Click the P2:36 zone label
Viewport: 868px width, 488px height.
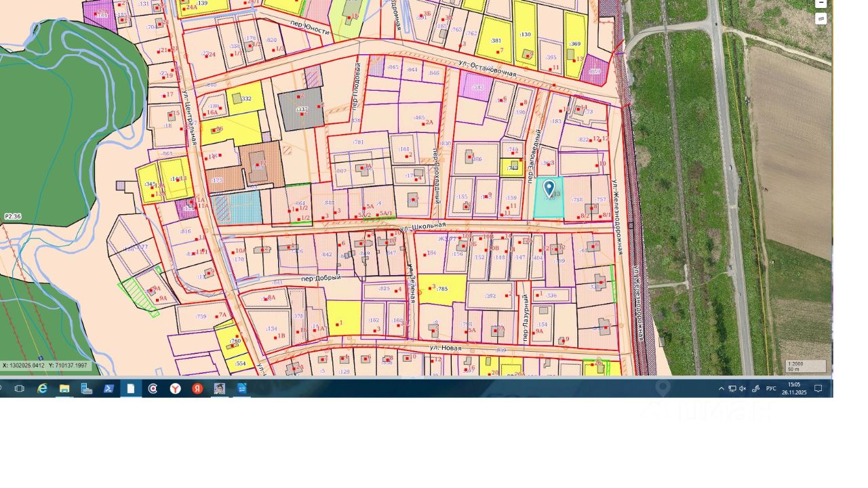[13, 216]
